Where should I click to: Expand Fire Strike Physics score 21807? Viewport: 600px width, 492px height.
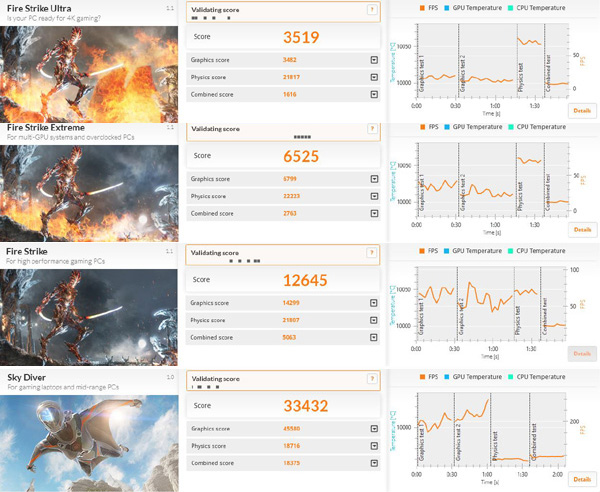374,320
